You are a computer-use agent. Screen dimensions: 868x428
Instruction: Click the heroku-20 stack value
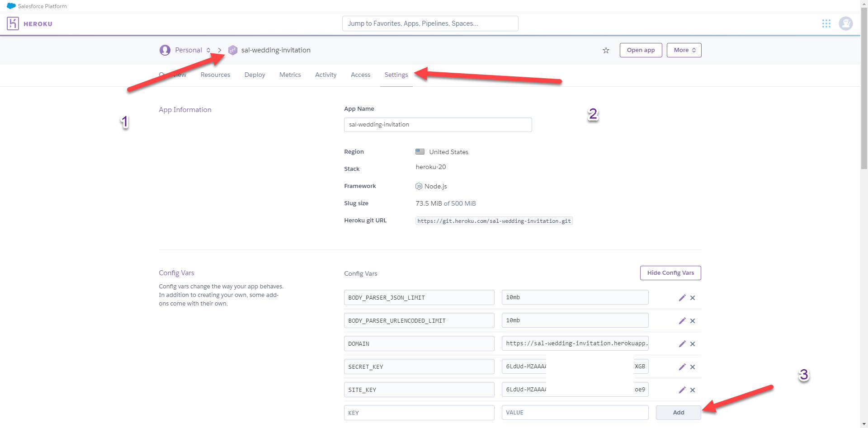[x=431, y=167]
